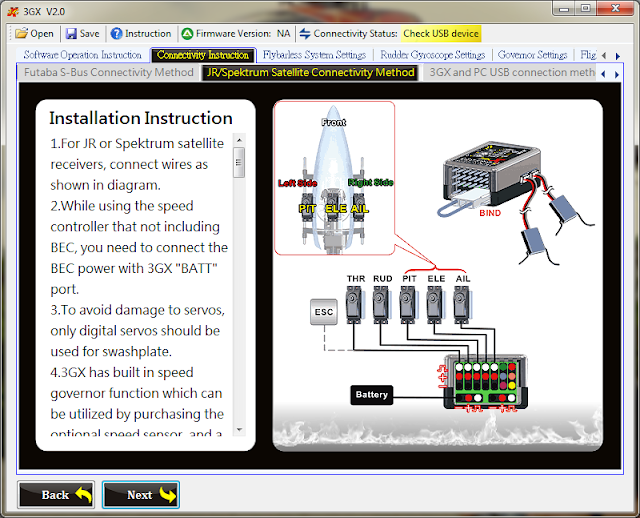Click the "Installation Instruction" heading
Image resolution: width=640 pixels, height=518 pixels.
[141, 118]
